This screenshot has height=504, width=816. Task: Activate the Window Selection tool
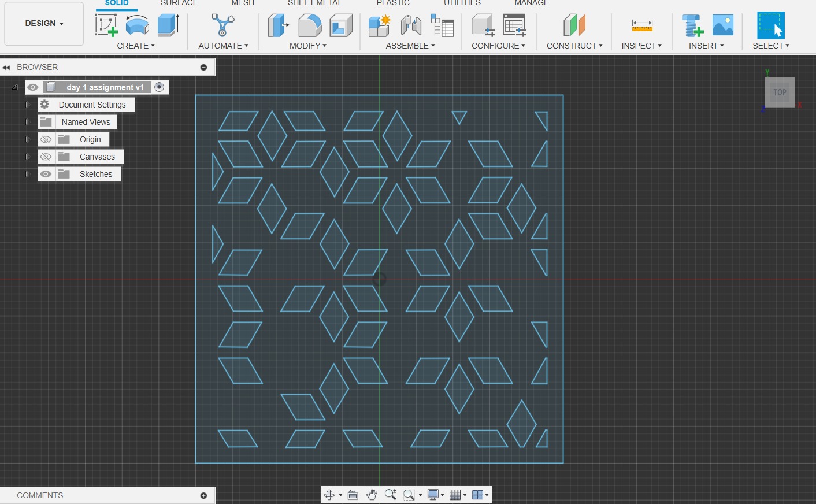tap(771, 25)
